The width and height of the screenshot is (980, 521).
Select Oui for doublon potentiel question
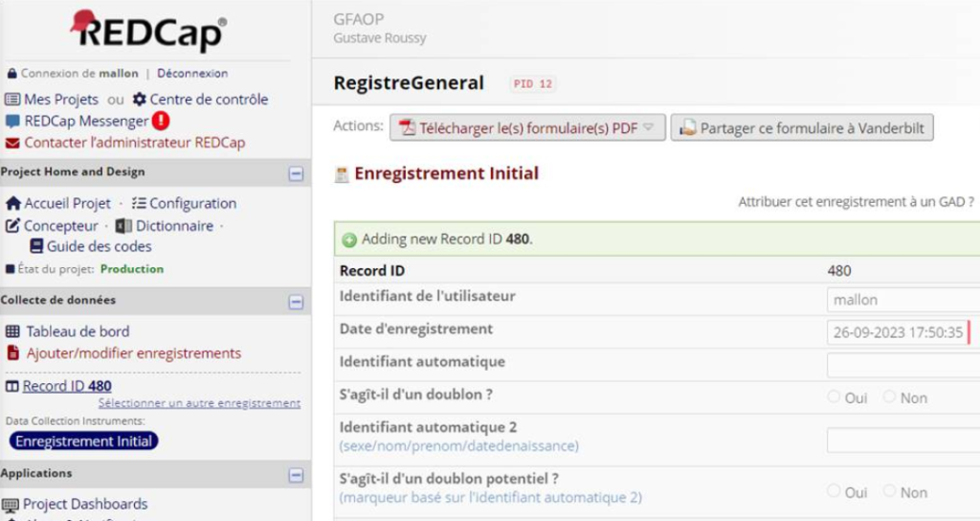[834, 491]
